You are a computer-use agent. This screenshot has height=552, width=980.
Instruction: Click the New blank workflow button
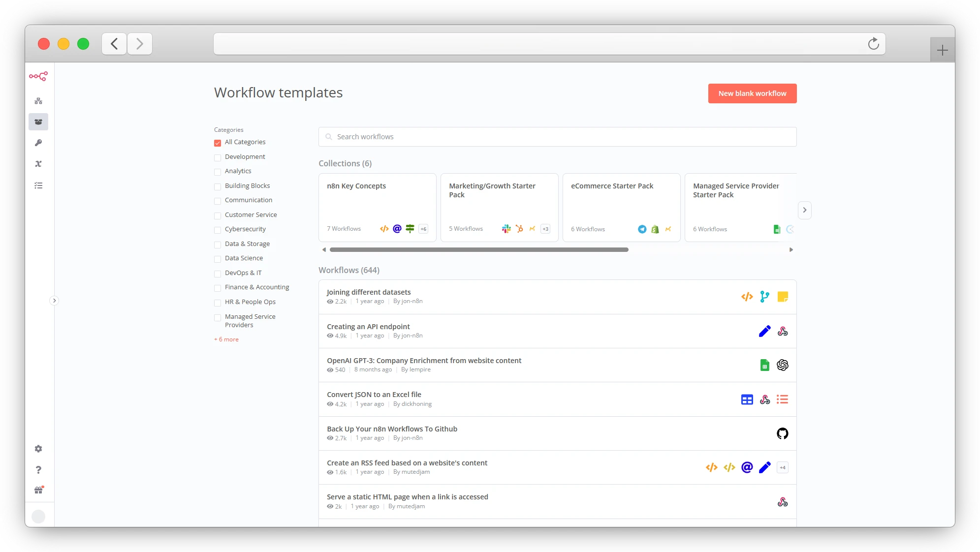tap(752, 93)
